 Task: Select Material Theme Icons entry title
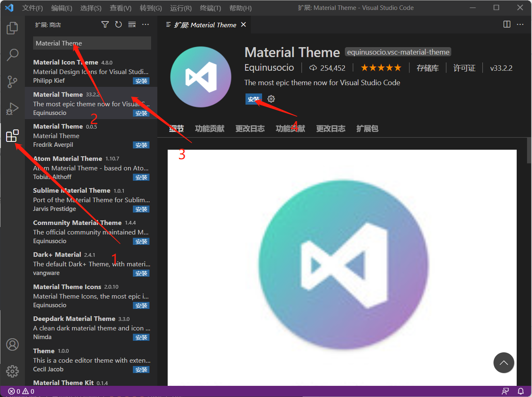point(67,287)
